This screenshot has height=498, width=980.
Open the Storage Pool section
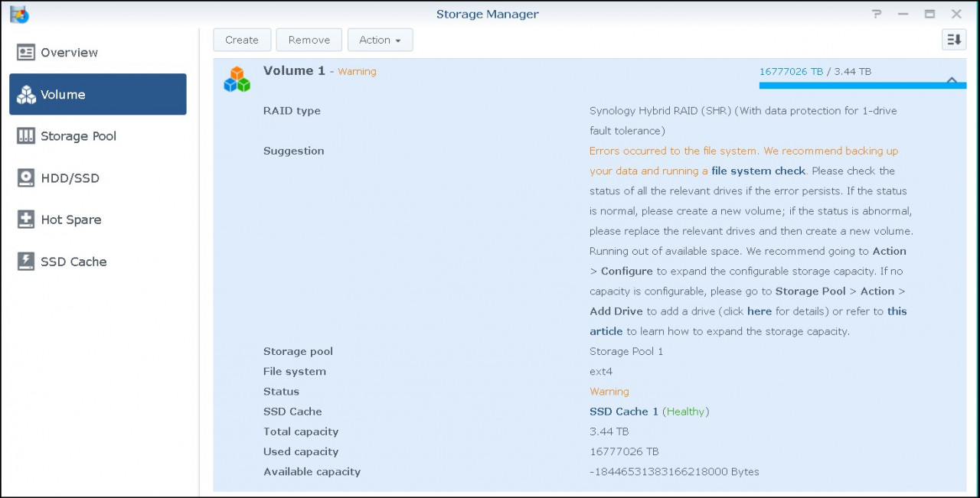[x=80, y=135]
